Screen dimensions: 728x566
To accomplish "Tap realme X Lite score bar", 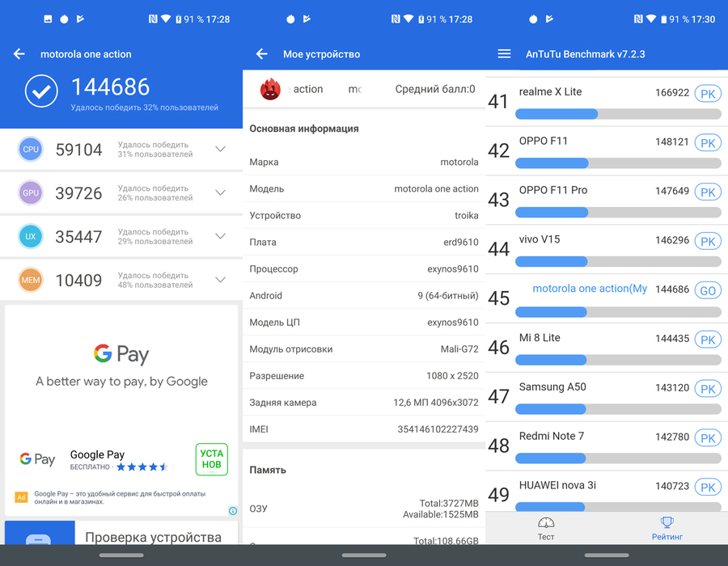I will pos(618,114).
